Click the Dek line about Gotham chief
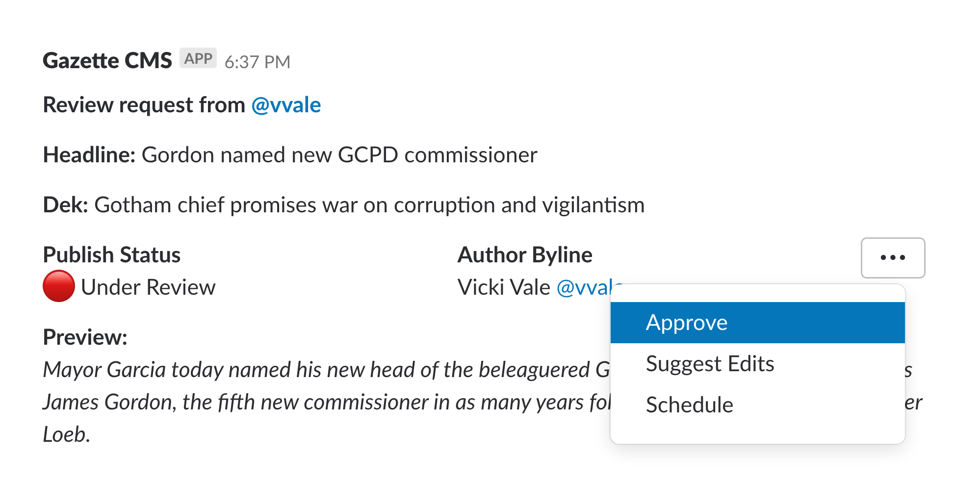This screenshot has width=980, height=483. (x=343, y=205)
